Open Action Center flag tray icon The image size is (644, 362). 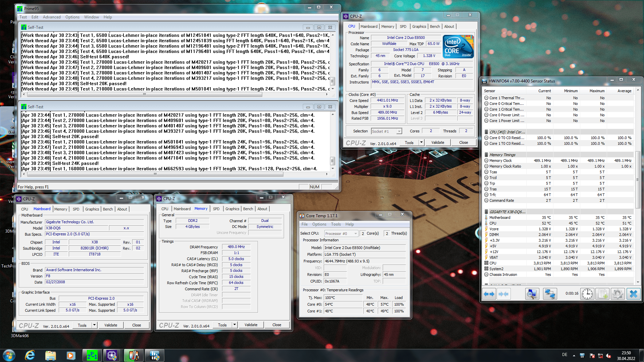click(592, 355)
